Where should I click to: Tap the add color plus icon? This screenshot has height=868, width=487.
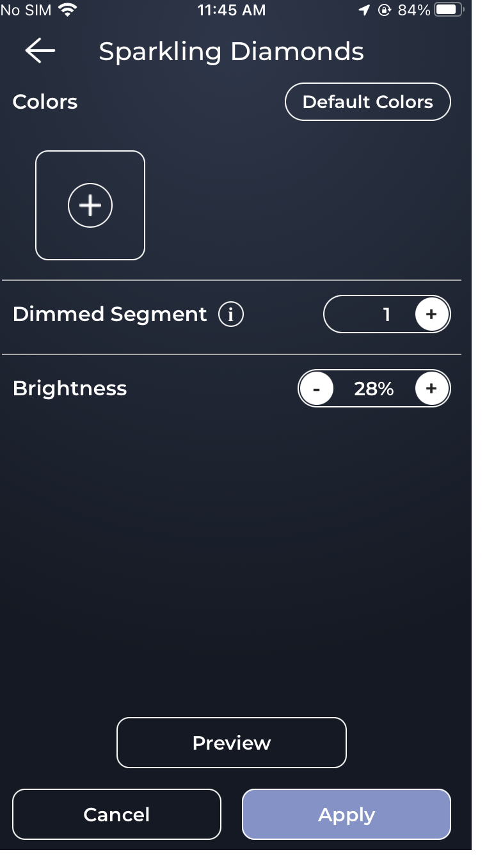tap(90, 205)
